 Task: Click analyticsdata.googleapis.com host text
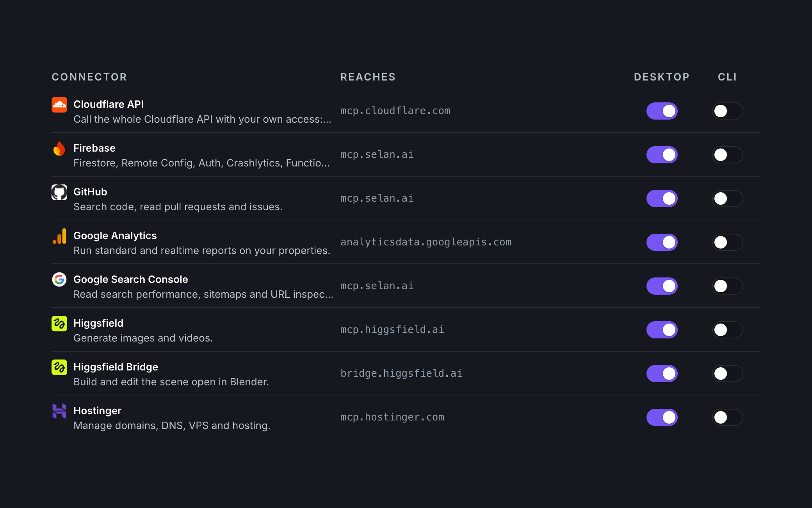point(426,242)
